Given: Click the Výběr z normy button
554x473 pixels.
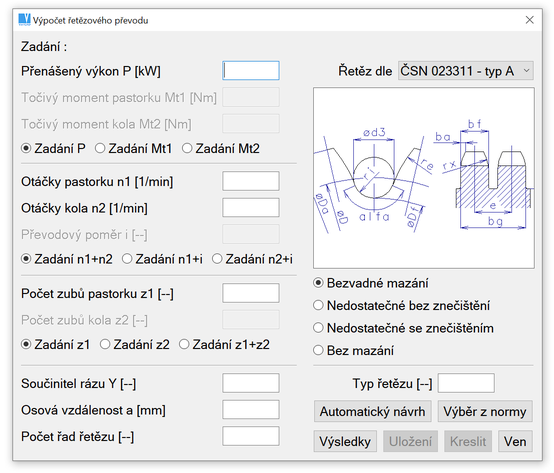Looking at the screenshot, I should click(485, 411).
